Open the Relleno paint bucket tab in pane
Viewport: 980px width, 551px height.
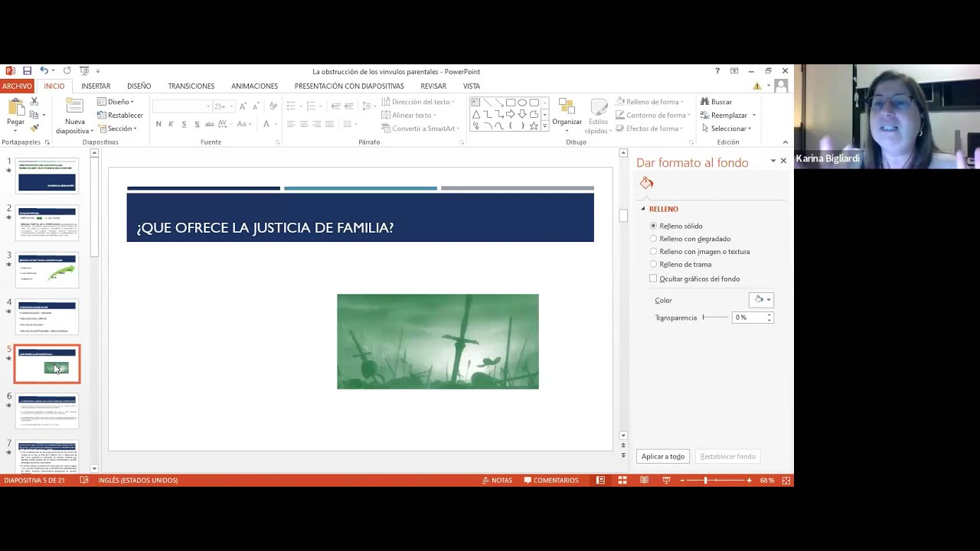tap(647, 183)
